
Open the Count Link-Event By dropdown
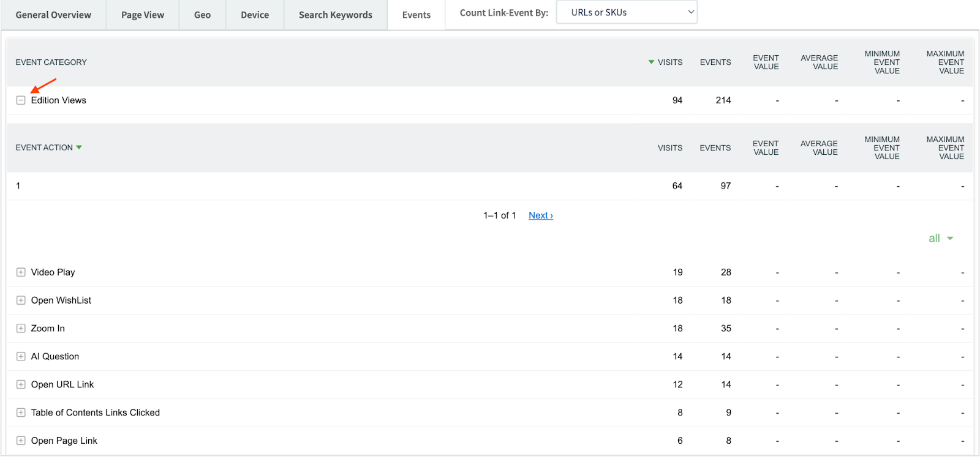tap(626, 12)
